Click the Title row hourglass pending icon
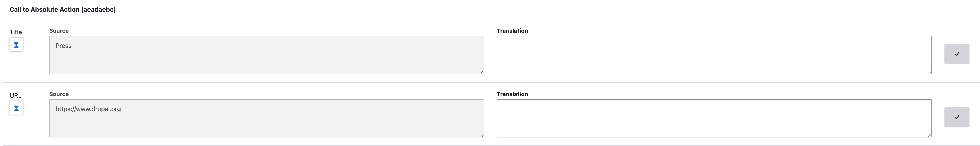The height and width of the screenshot is (146, 980). (x=16, y=45)
